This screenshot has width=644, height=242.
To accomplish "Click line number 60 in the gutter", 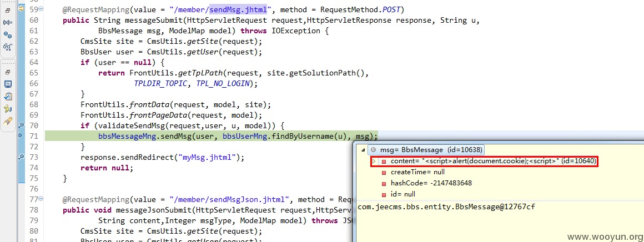I will click(34, 20).
